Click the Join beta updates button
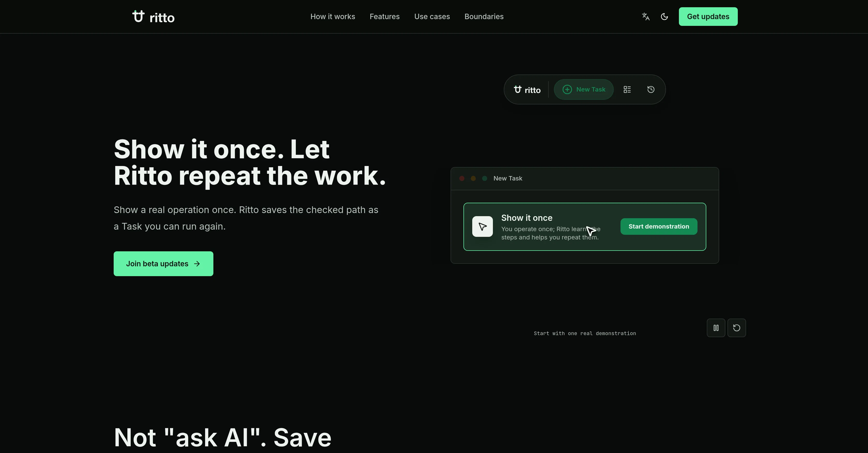 point(164,264)
